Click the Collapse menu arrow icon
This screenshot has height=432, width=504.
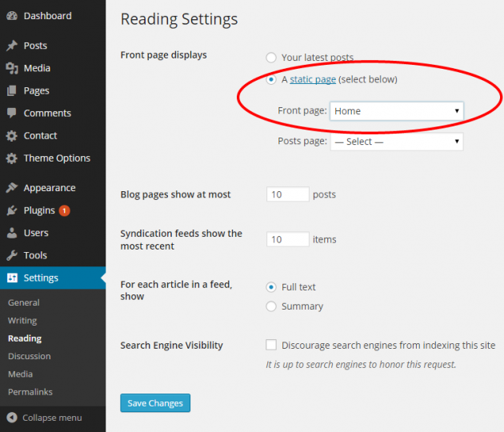(12, 418)
